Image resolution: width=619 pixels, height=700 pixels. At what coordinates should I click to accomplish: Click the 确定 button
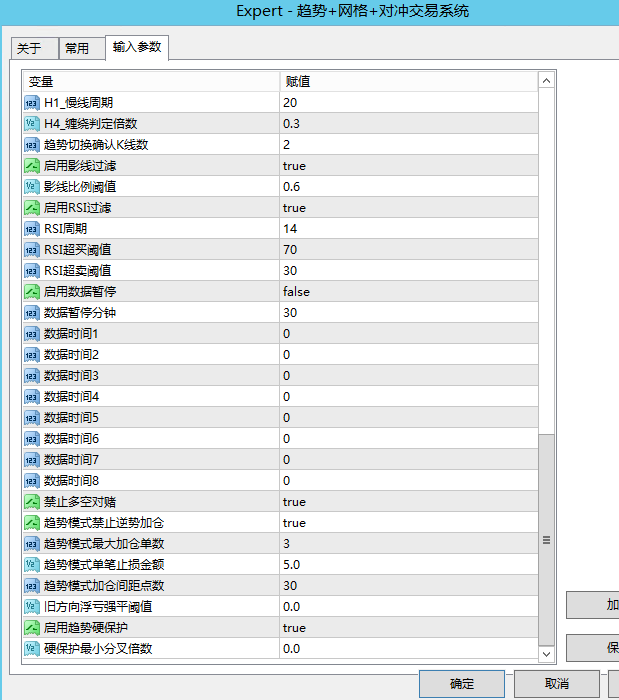click(x=462, y=683)
